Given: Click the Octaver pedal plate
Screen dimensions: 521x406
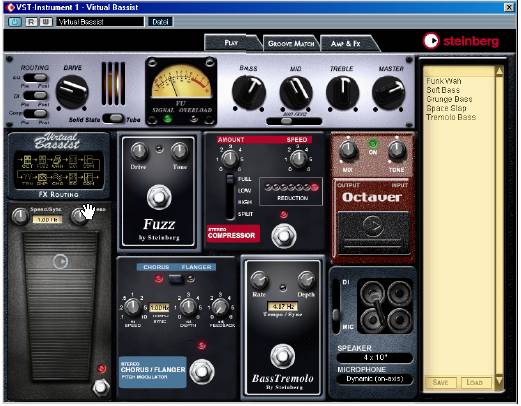Looking at the screenshot, I should point(373,233).
